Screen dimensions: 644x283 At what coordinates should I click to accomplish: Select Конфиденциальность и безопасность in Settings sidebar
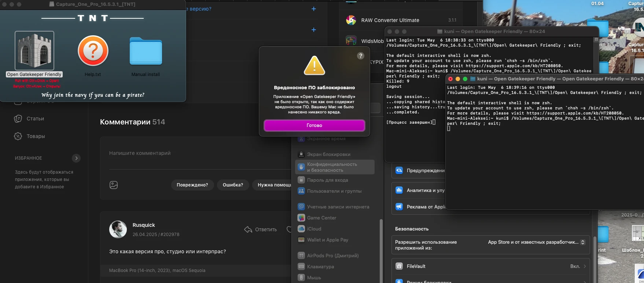[335, 167]
